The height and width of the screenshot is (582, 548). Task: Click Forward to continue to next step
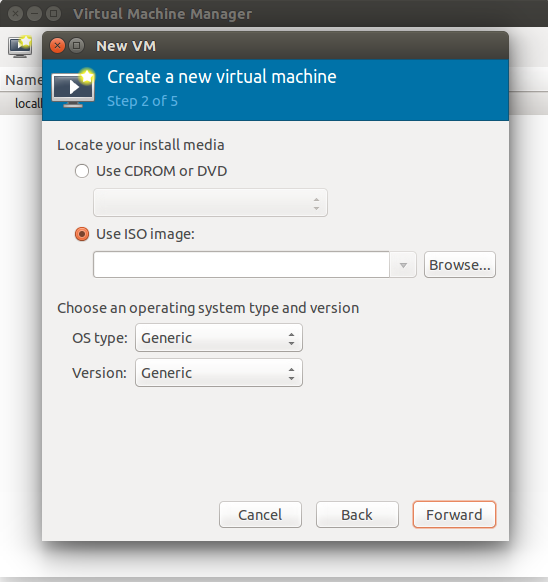(454, 514)
